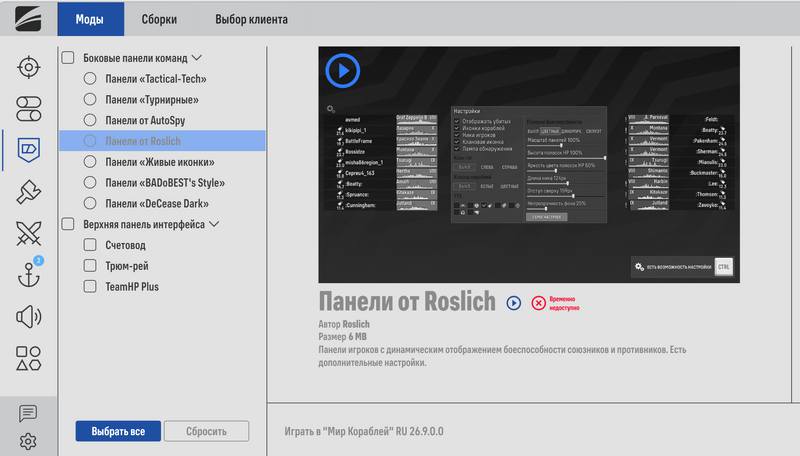Screen dimensions: 800x456
Task: Select the Панели «Живые иконки» radio button
Action: coord(90,162)
